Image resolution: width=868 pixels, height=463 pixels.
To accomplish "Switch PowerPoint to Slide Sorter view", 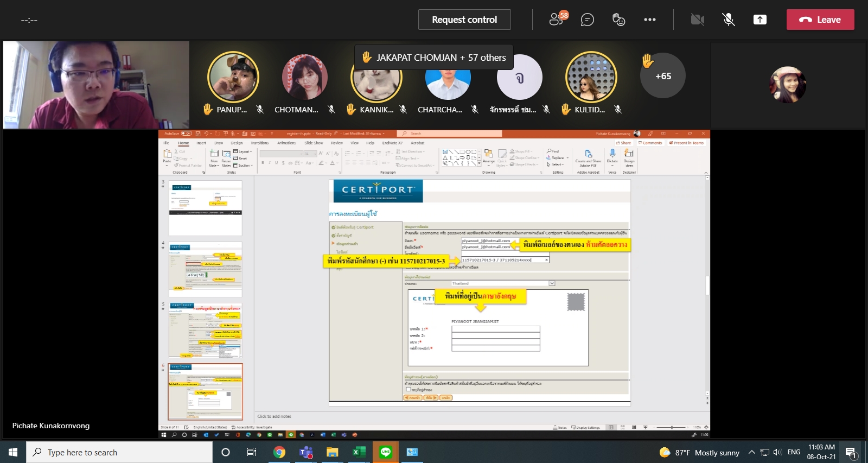I will [622, 428].
